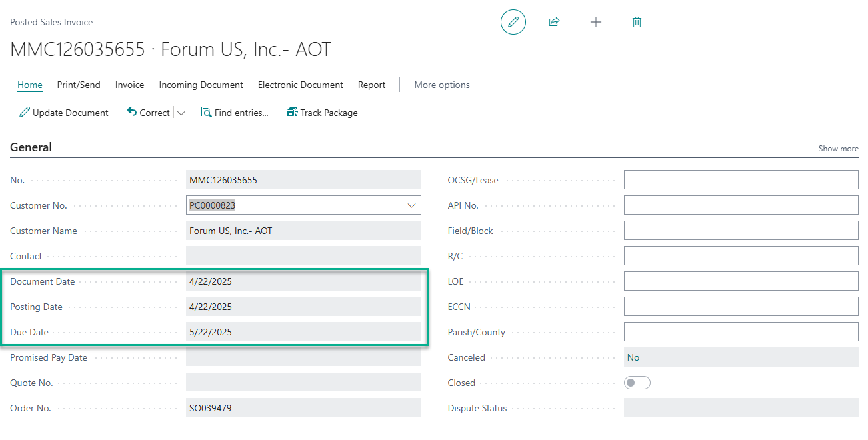The image size is (868, 440).
Task: Click Update Document action
Action: click(x=64, y=113)
